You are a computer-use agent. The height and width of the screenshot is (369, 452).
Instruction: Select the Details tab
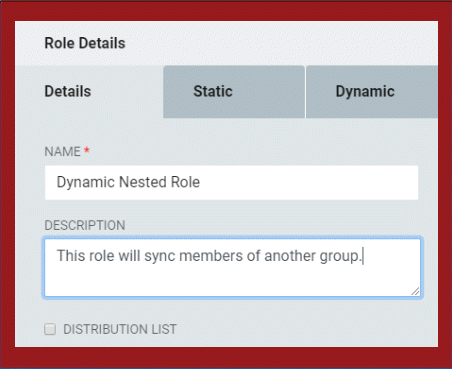click(89, 92)
